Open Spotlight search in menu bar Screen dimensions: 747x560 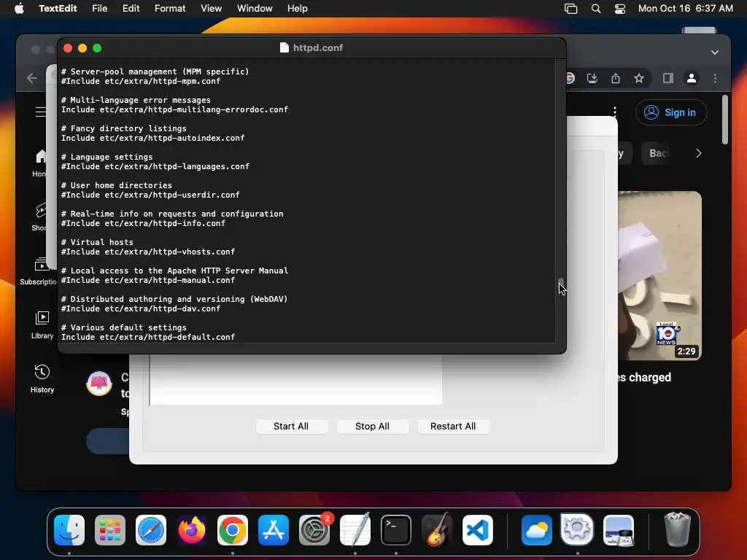click(596, 9)
